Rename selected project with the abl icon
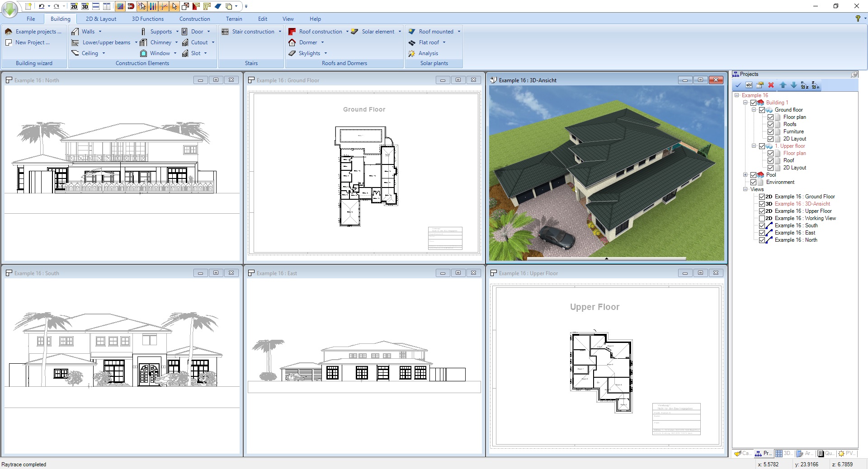 pyautogui.click(x=749, y=85)
